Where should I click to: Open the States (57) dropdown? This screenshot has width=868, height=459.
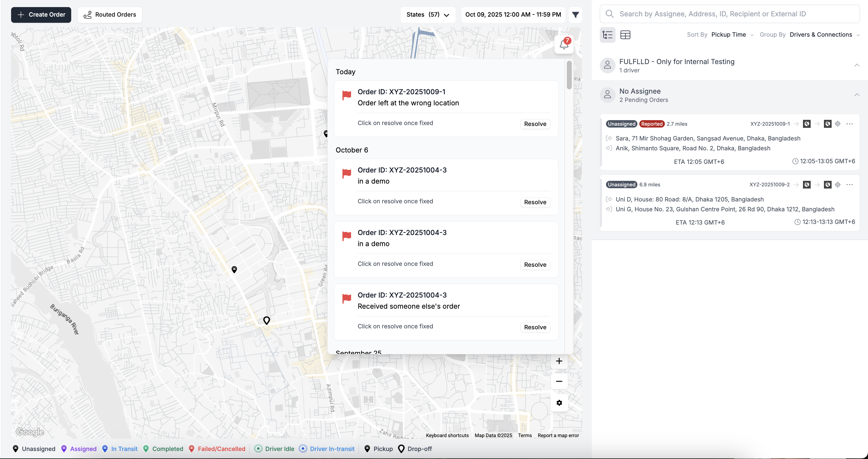point(428,15)
